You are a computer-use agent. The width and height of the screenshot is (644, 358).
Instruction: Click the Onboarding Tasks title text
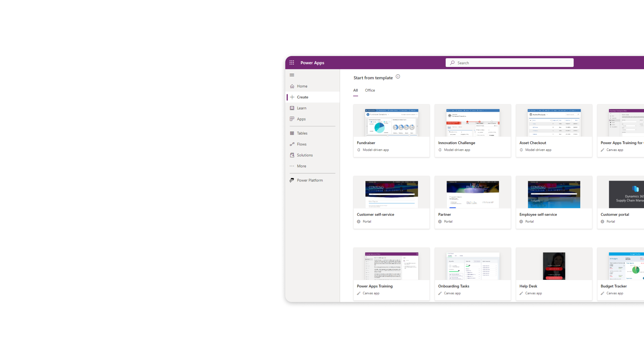454,286
